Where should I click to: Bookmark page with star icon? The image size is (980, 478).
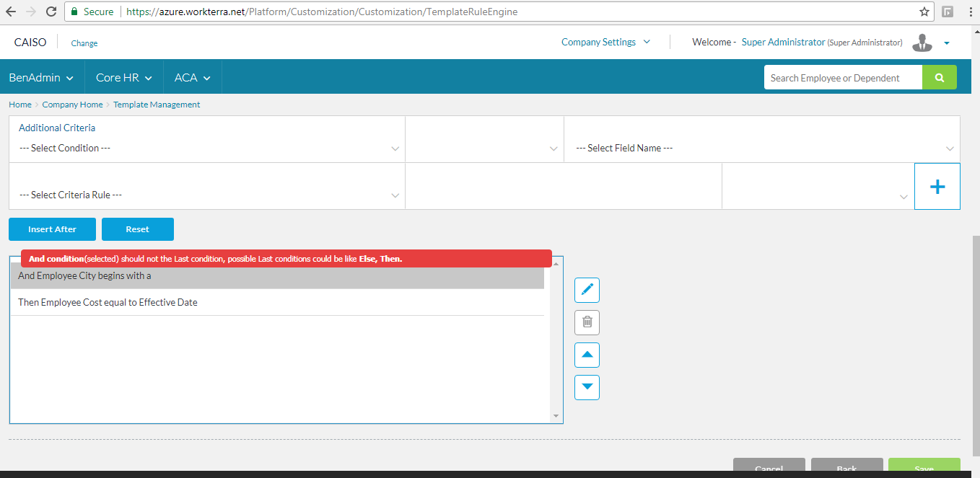coord(924,12)
